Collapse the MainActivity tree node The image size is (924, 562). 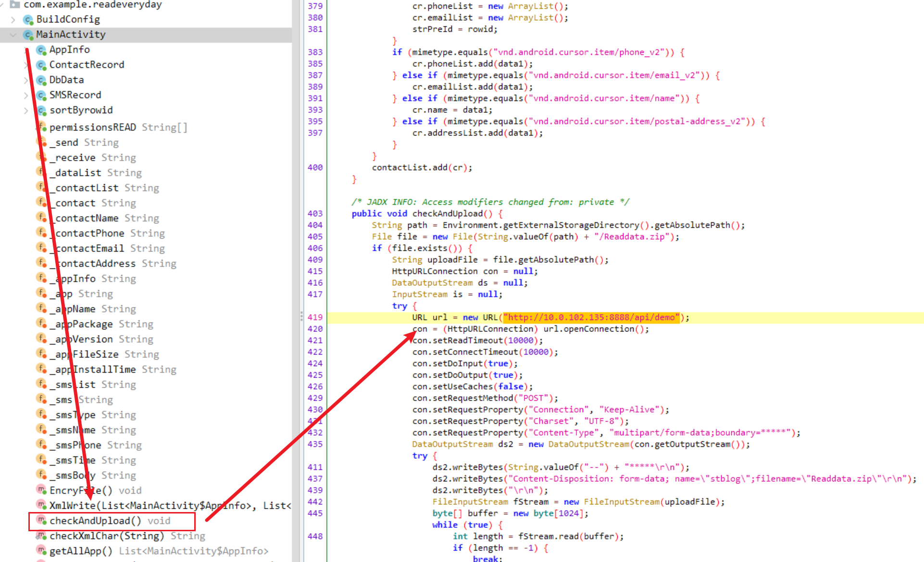13,35
